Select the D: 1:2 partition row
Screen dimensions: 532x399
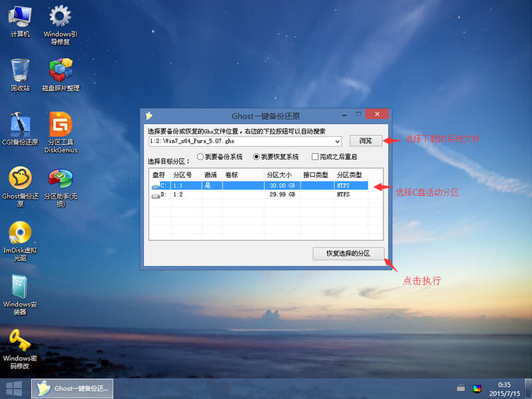coord(260,195)
